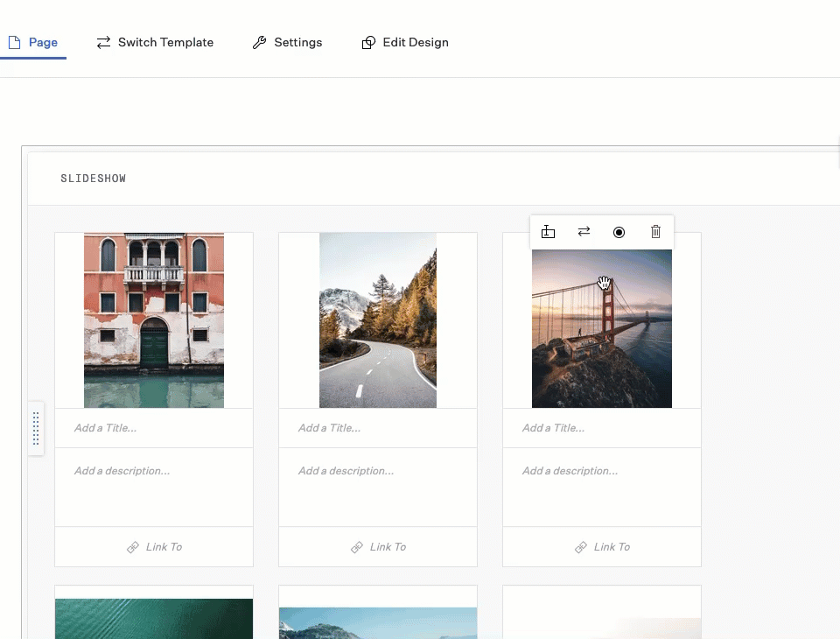The height and width of the screenshot is (639, 840).
Task: Click Add a description field under Venice building
Action: 154,486
